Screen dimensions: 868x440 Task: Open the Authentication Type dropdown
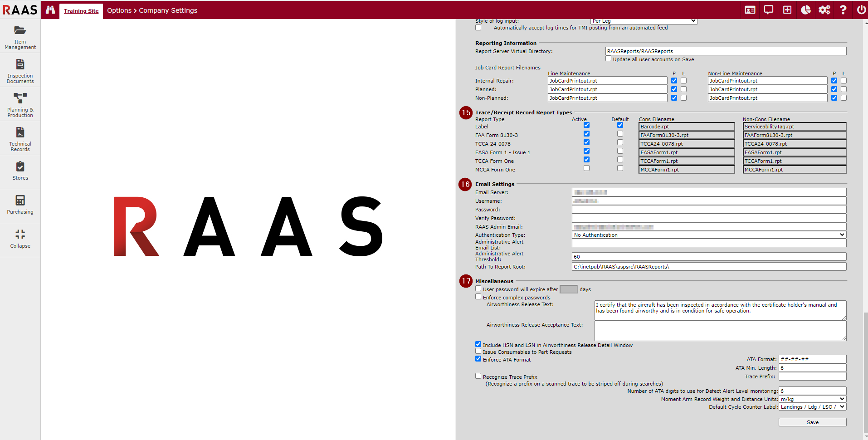click(x=709, y=235)
